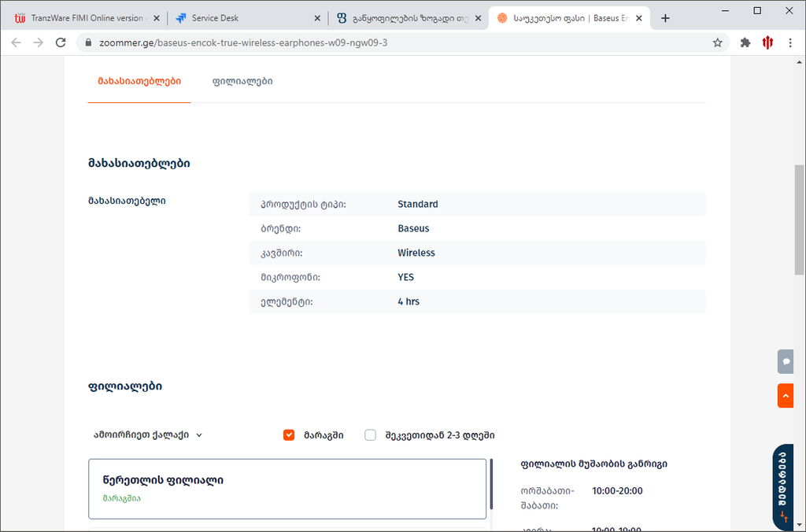
Task: Go forward to the next page
Action: [38, 42]
